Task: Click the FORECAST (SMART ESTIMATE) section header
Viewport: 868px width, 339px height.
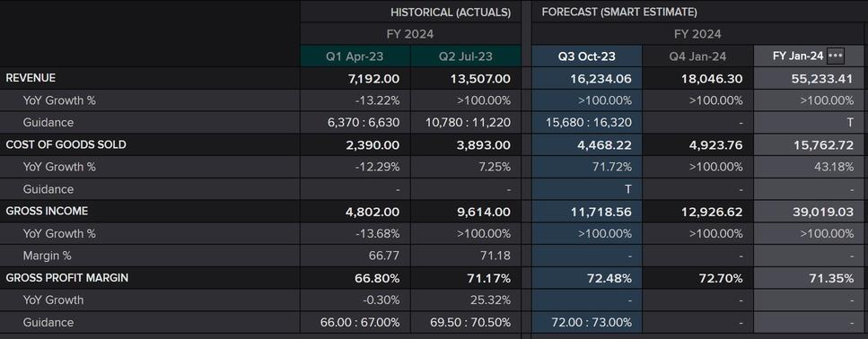Action: (x=619, y=13)
